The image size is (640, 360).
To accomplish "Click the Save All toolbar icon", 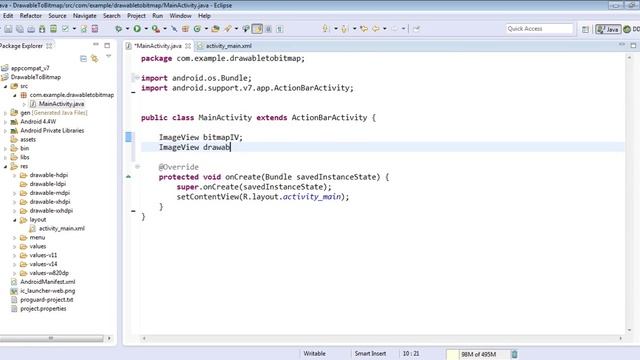I will 20,29.
